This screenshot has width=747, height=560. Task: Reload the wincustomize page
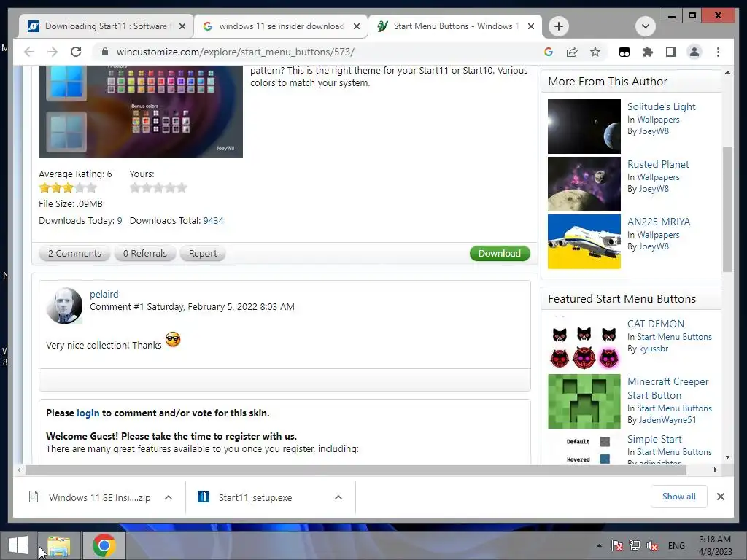pyautogui.click(x=76, y=52)
